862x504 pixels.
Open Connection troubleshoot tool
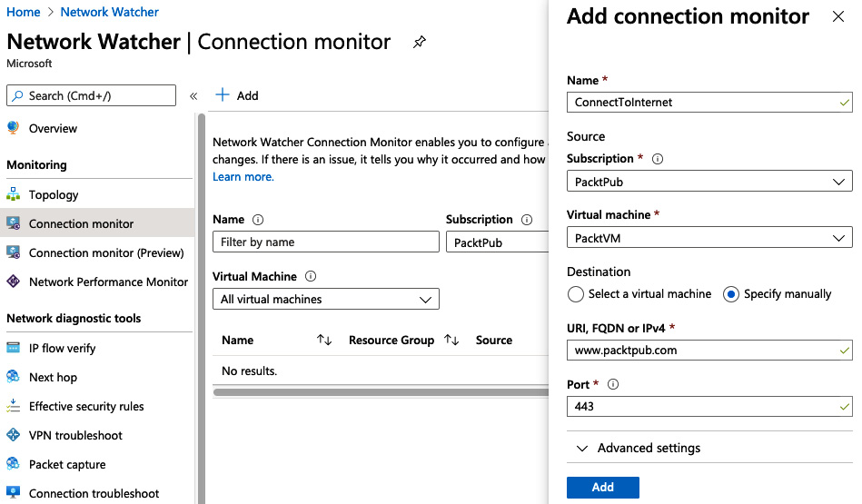(x=94, y=494)
